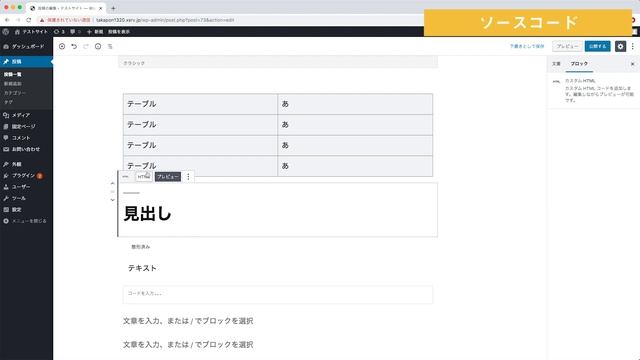Click the fourth row あ table cell
640x360 pixels.
pos(355,166)
